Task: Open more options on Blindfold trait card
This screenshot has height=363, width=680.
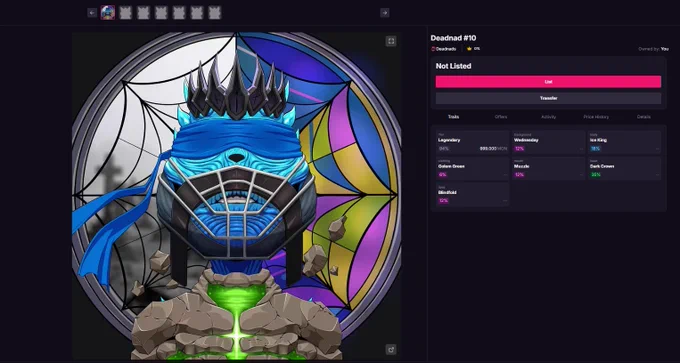Action: coord(505,201)
